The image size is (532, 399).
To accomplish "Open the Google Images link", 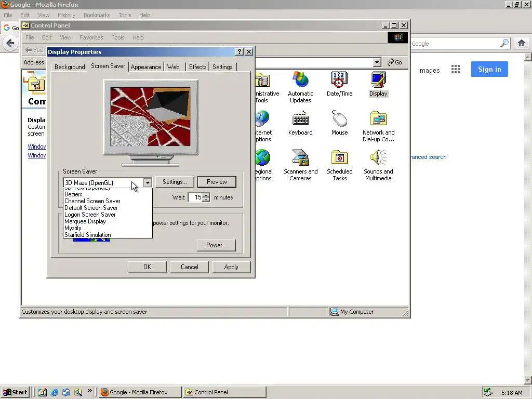I will click(429, 70).
